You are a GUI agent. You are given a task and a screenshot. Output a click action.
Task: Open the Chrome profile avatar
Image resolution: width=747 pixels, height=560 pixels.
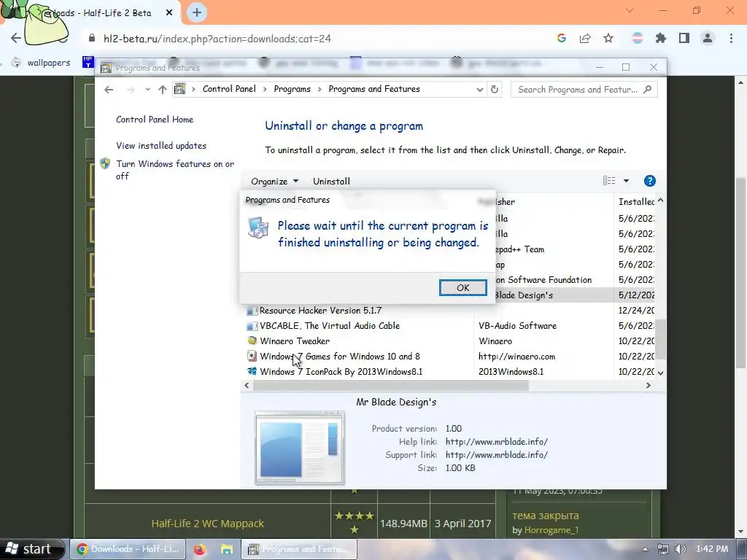pyautogui.click(x=708, y=38)
